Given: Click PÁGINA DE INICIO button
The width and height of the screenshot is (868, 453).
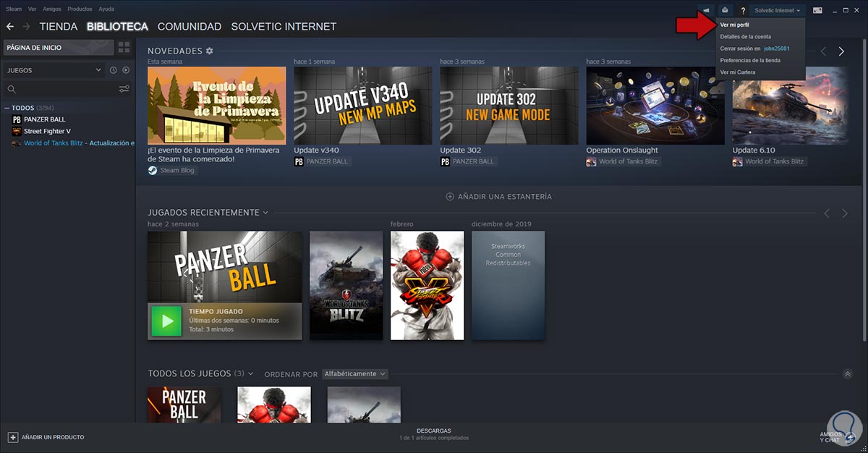Looking at the screenshot, I should pos(58,47).
